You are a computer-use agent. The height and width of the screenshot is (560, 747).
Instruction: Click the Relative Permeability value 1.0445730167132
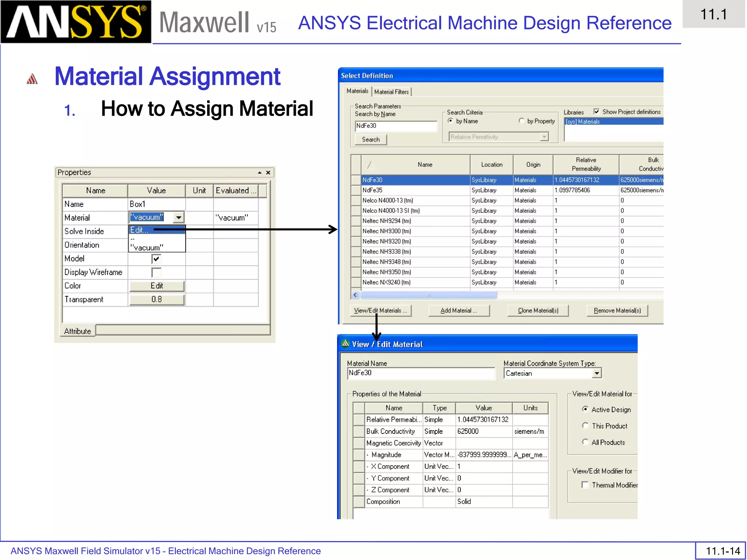[x=484, y=420]
